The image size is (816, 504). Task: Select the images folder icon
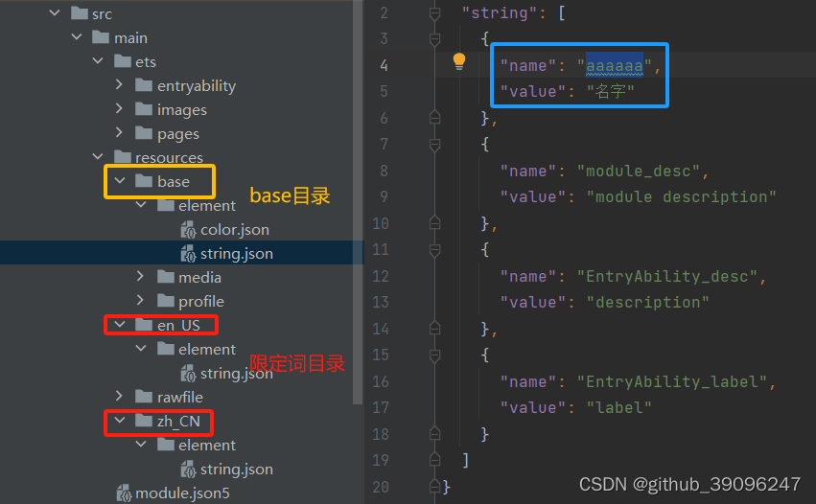[144, 108]
